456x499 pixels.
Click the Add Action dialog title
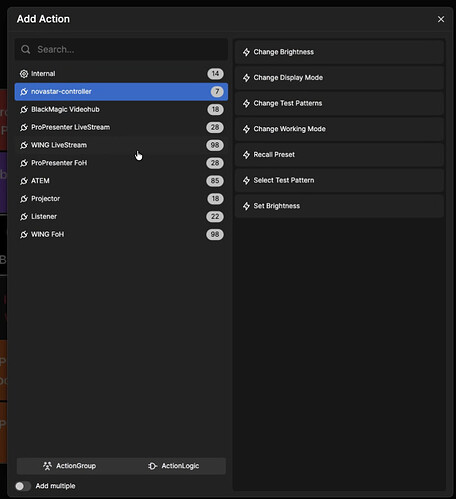point(43,19)
